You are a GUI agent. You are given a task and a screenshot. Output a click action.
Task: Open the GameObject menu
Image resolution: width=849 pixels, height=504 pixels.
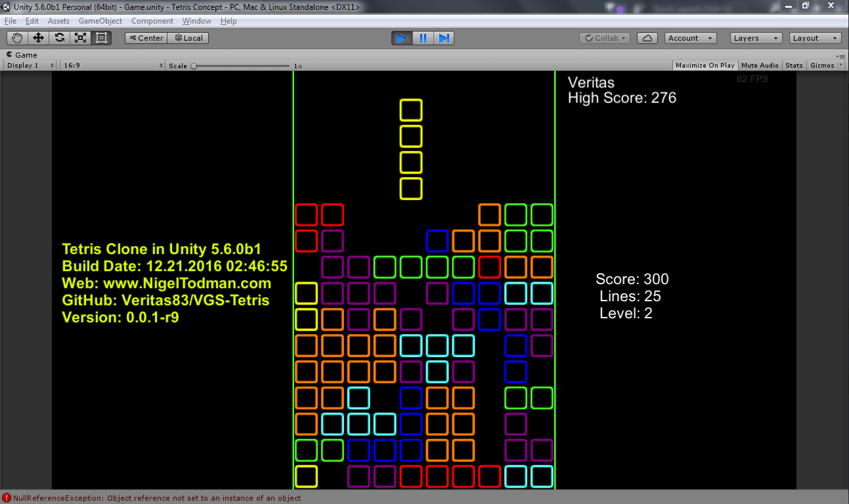coord(100,20)
